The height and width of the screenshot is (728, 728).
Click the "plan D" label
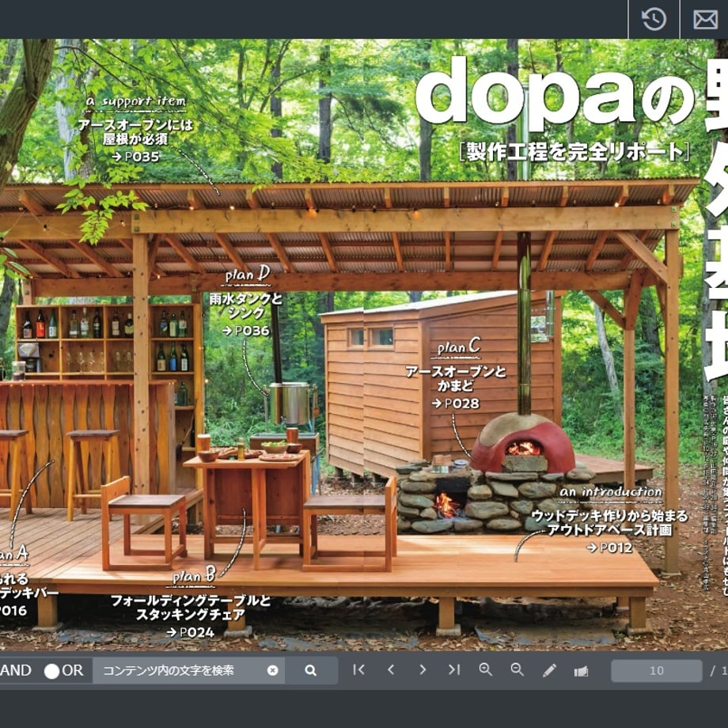(x=248, y=275)
